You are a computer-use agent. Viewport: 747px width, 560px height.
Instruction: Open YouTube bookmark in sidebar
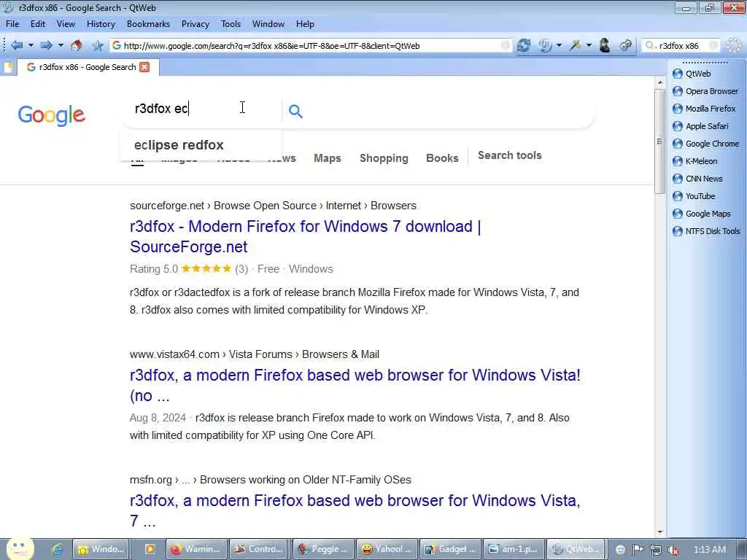click(694, 195)
